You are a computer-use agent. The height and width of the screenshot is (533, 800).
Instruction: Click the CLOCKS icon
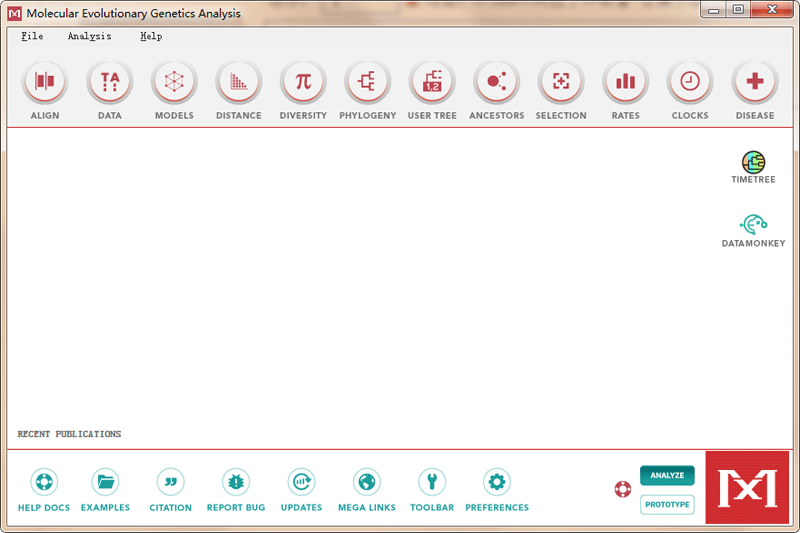(690, 82)
